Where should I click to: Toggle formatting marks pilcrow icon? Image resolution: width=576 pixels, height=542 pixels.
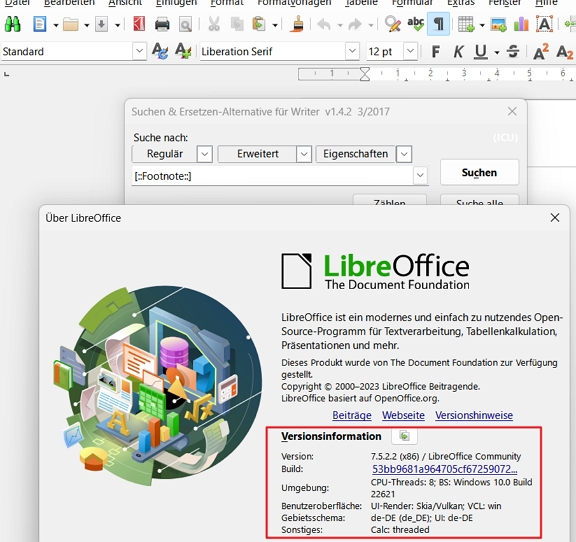pos(438,25)
